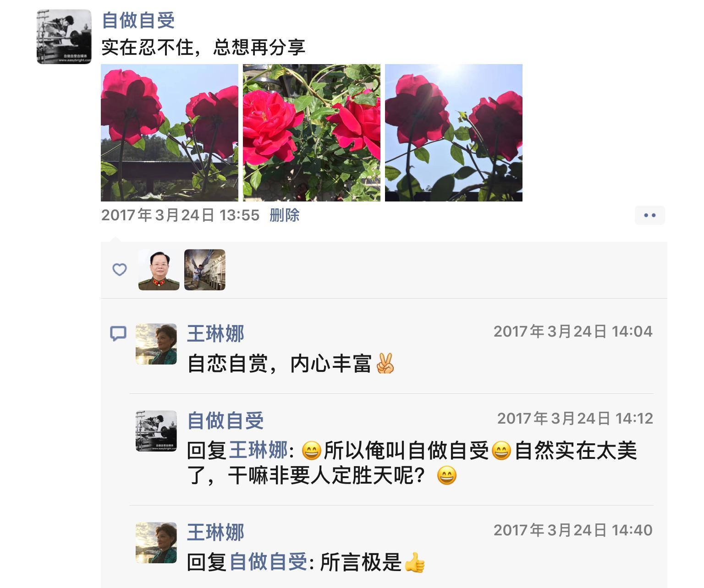Open the middle rose bush photo

[x=312, y=133]
